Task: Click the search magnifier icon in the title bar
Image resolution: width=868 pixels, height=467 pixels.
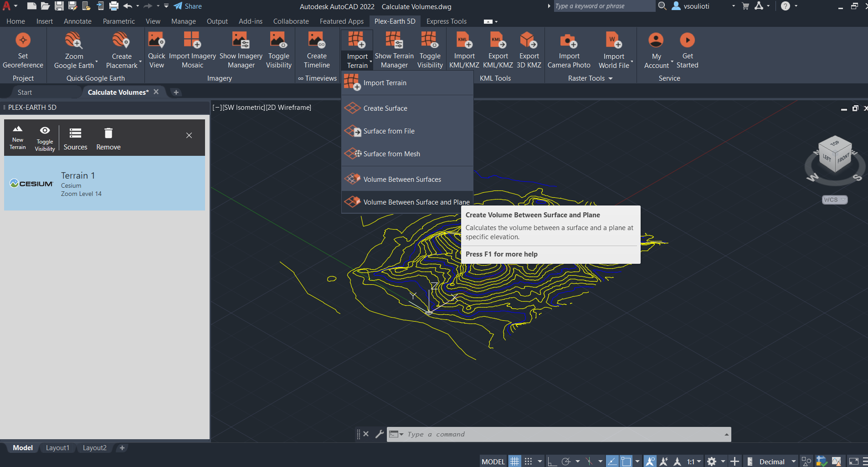Action: point(662,6)
